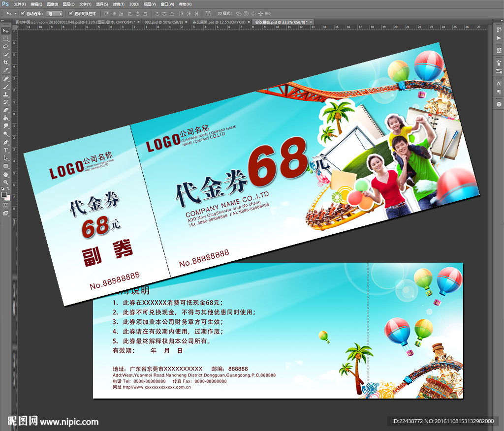Select the Horizontal Type tool
The image size is (504, 431).
click(x=6, y=150)
